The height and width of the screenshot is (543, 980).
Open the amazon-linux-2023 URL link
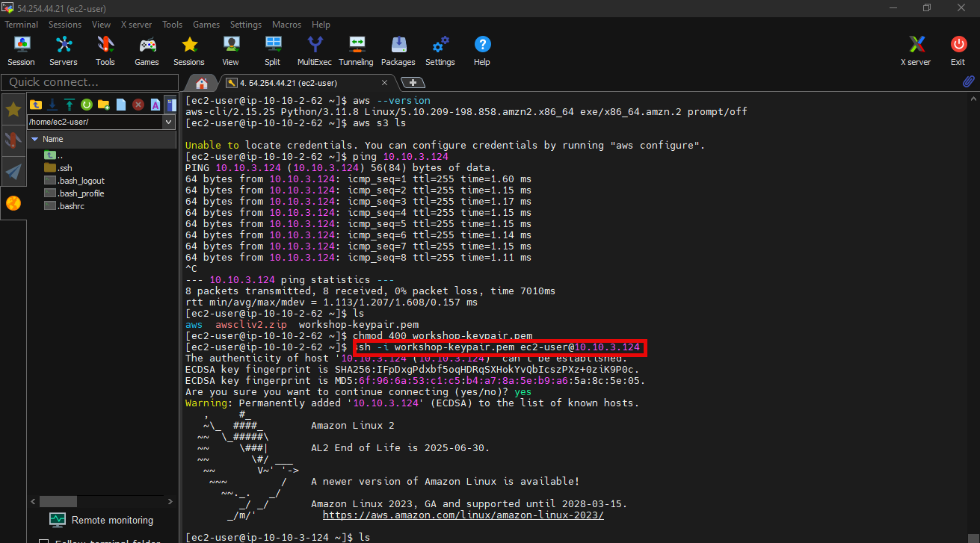point(463,515)
